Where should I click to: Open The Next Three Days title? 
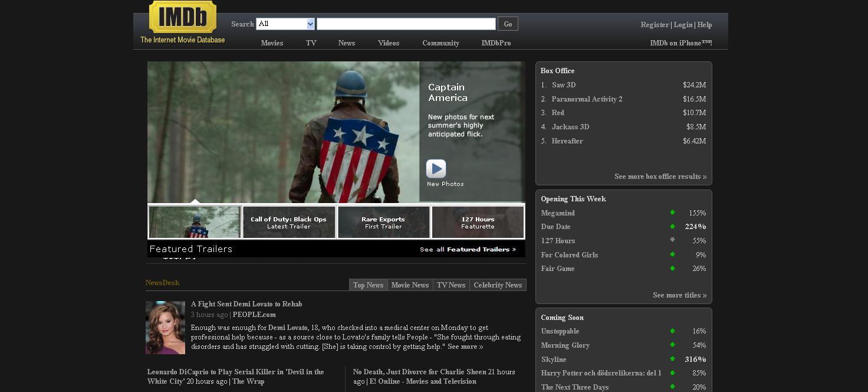pos(575,387)
